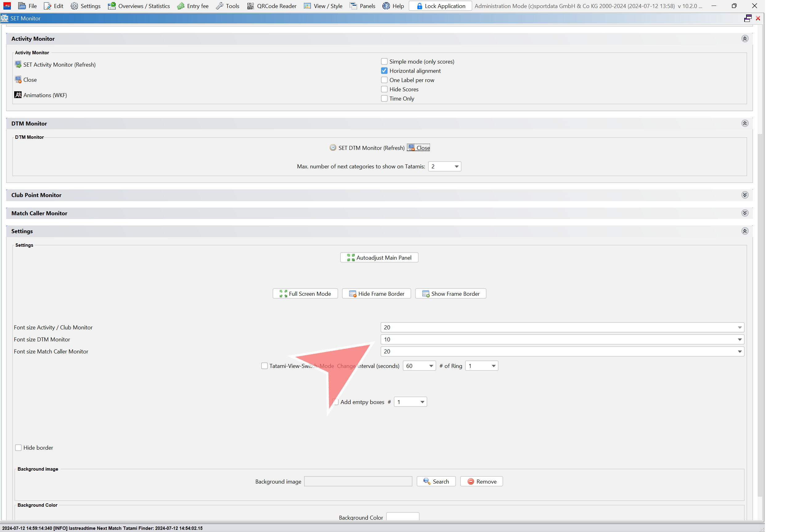
Task: Uncheck Horizontal alignment checkbox
Action: tap(384, 71)
